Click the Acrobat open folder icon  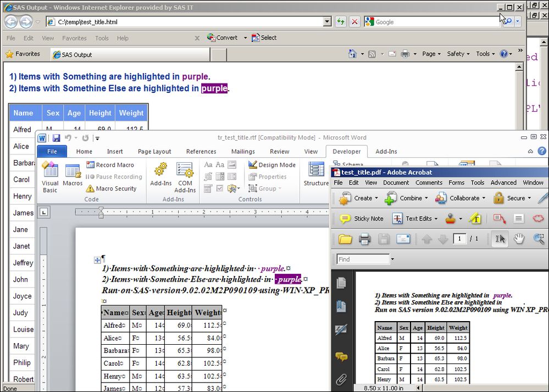[345, 239]
